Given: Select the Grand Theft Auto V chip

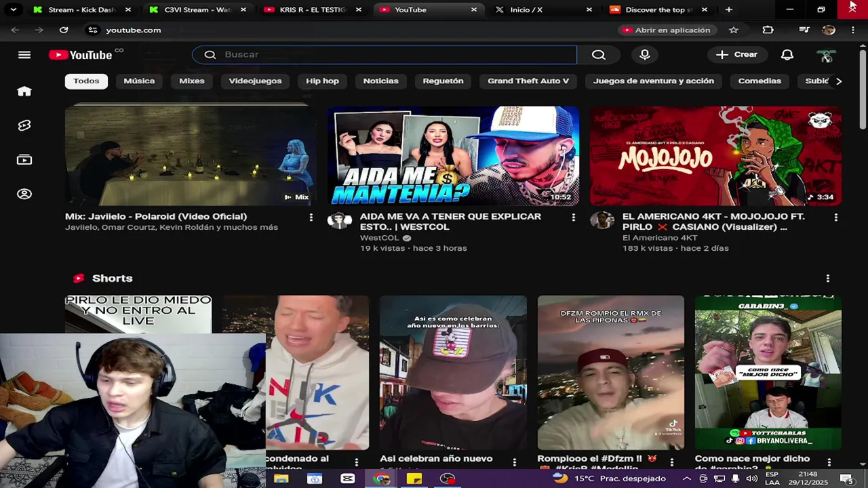Looking at the screenshot, I should 528,81.
